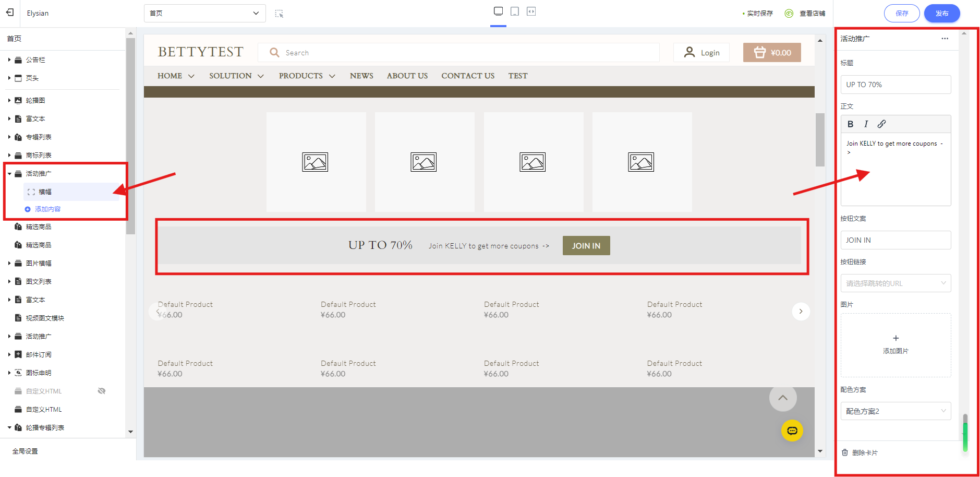Click the element inspector selection icon
This screenshot has height=477, width=980.
[279, 14]
